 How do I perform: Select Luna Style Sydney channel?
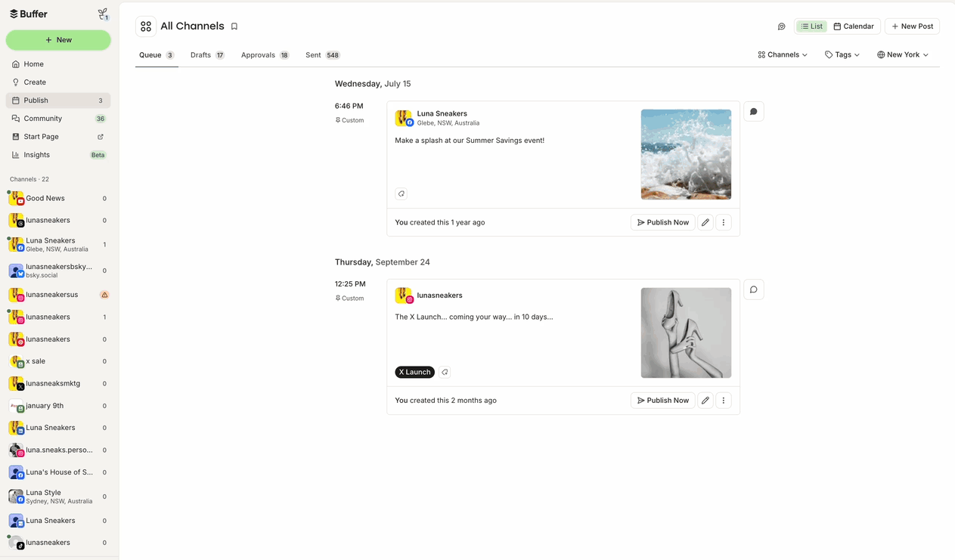pos(58,497)
